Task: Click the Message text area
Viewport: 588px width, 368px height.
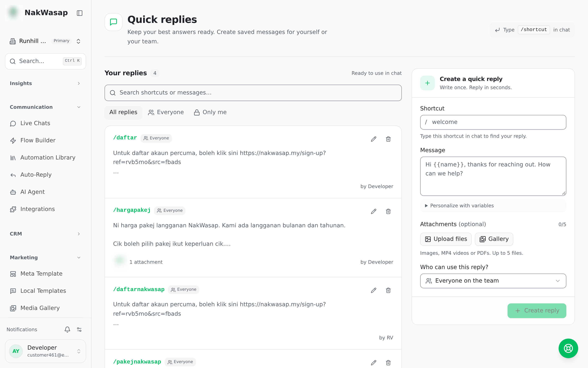Action: pos(493,176)
